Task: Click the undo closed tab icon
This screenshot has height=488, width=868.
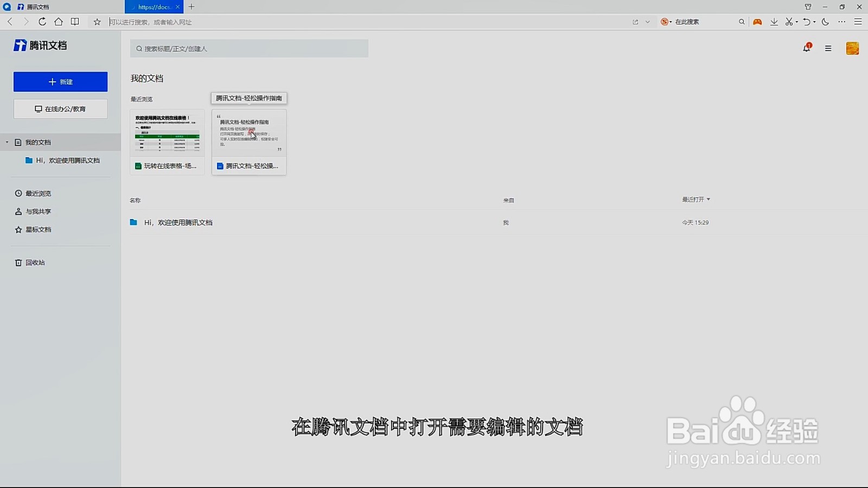Action: (x=807, y=22)
